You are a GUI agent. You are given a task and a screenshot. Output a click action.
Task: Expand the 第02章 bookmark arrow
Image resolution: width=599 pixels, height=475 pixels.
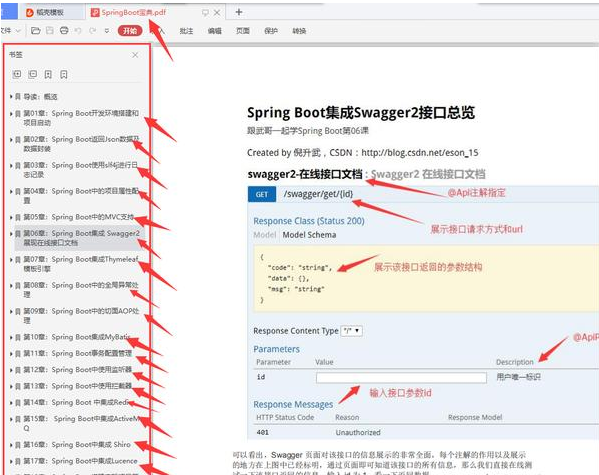(x=11, y=139)
